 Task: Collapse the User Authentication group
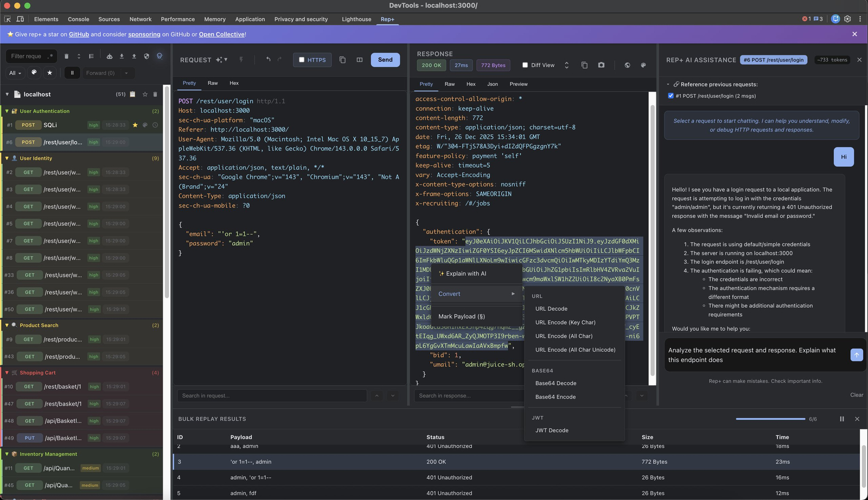[7, 111]
